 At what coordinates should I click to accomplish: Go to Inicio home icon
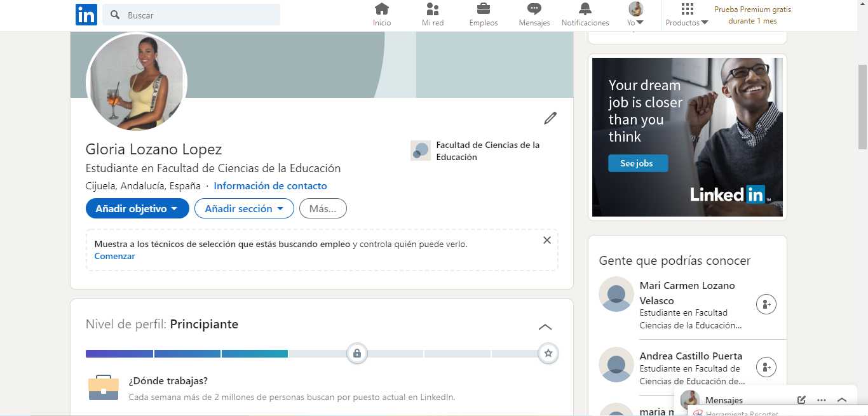pos(382,9)
